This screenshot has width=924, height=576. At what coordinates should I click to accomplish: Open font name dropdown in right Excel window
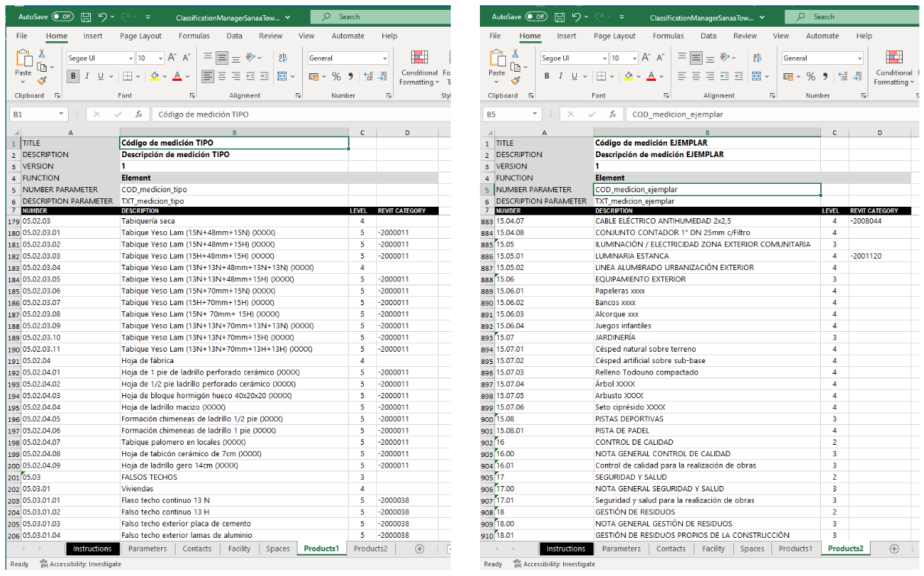(x=604, y=58)
